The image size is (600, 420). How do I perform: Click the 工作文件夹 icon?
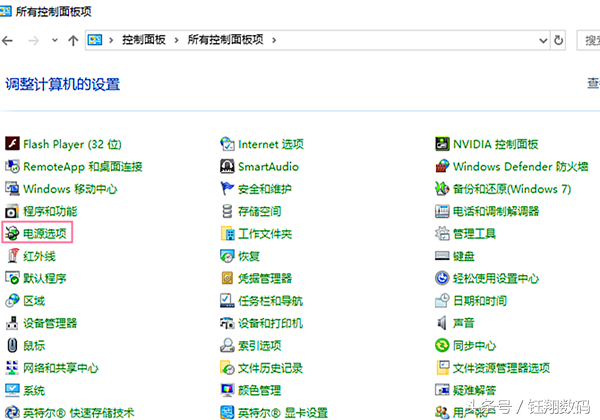coord(227,233)
